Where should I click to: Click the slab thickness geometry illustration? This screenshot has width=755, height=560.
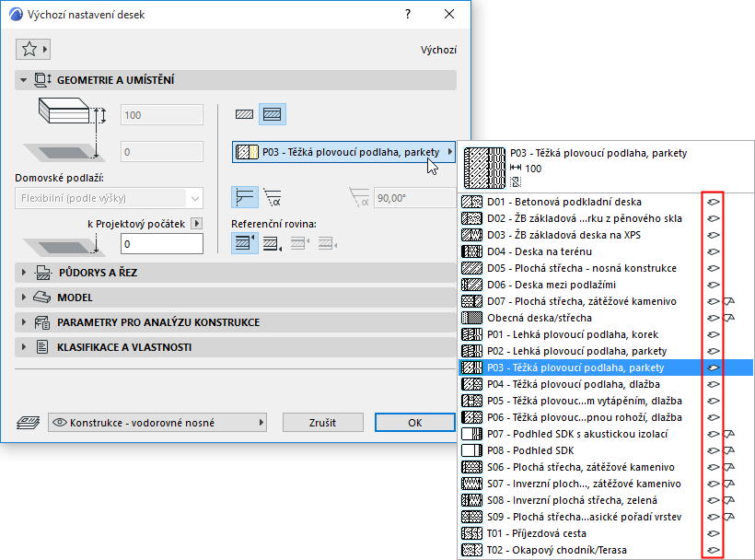[72, 112]
